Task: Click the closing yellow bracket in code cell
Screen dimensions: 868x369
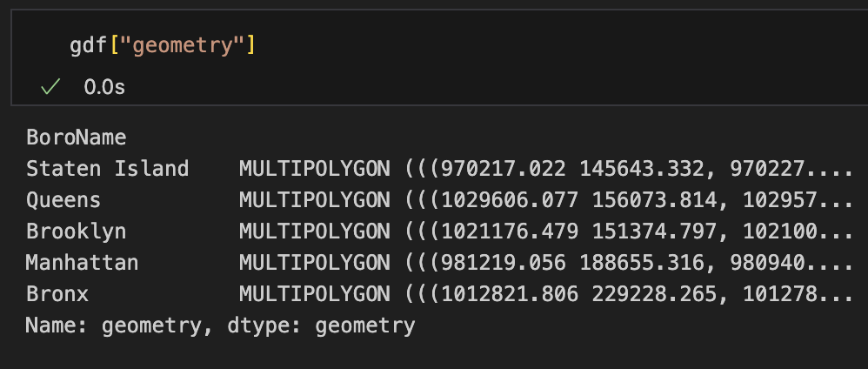Action: [250, 44]
